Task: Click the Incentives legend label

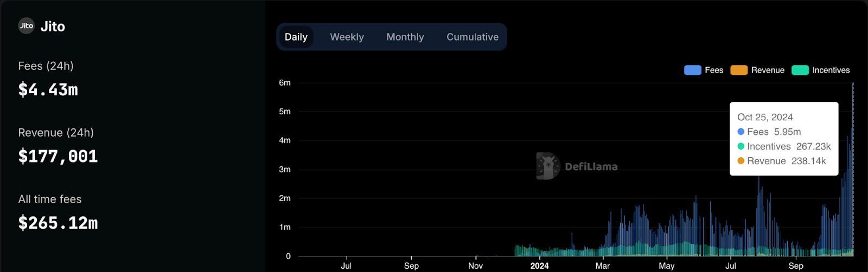Action: point(831,70)
